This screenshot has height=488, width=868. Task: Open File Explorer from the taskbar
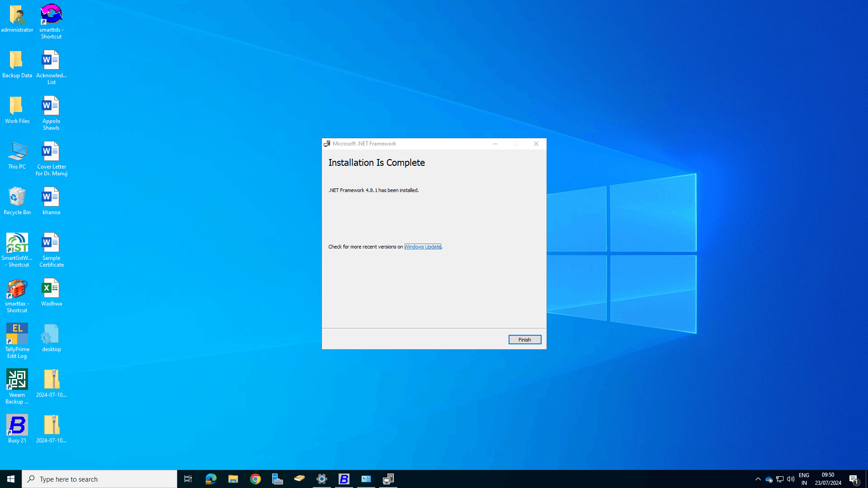pyautogui.click(x=233, y=479)
